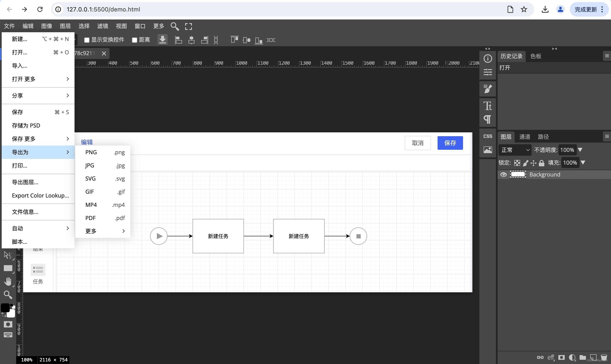Click the search magnifier in the menu bar
611x364 pixels.
(175, 26)
